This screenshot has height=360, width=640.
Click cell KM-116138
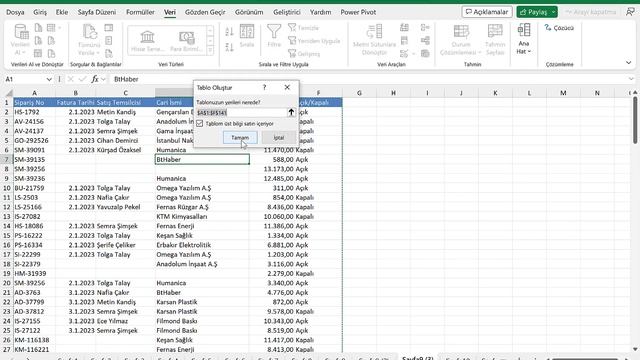tap(34, 340)
